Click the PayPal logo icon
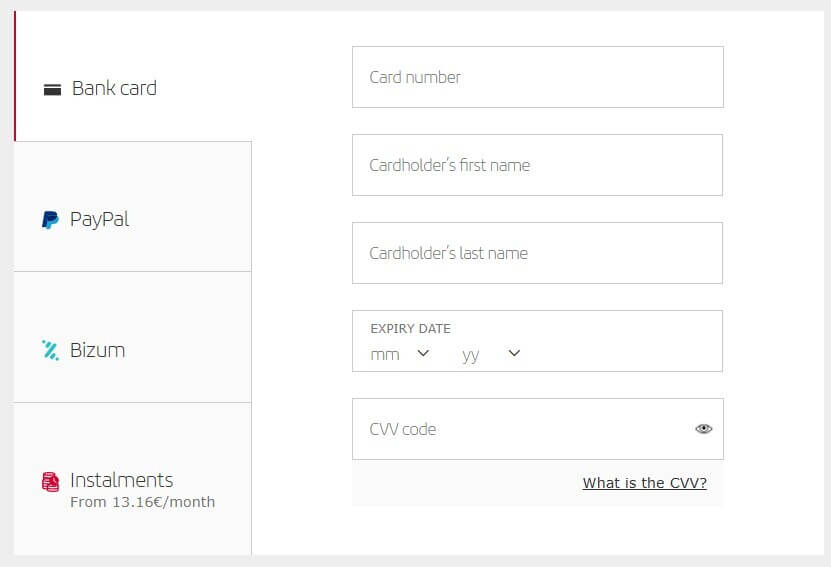 50,219
